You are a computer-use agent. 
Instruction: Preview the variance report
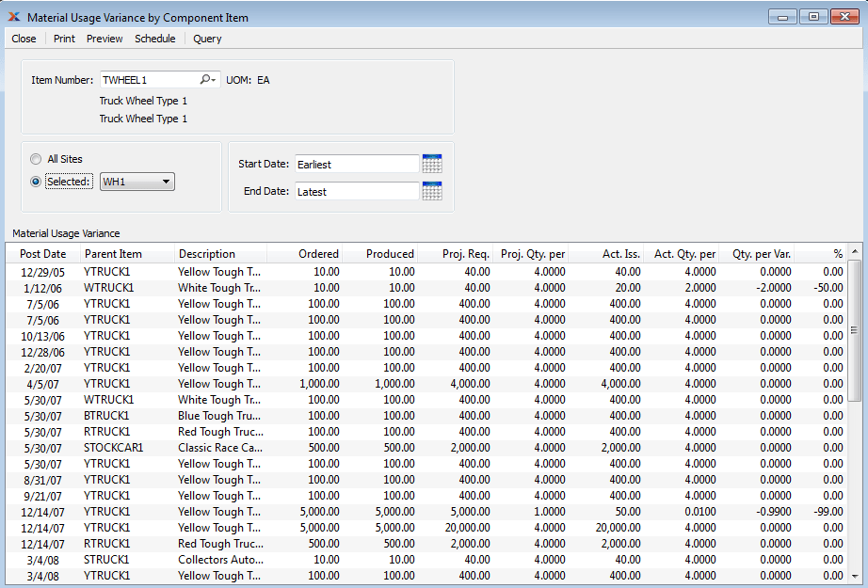(x=104, y=39)
